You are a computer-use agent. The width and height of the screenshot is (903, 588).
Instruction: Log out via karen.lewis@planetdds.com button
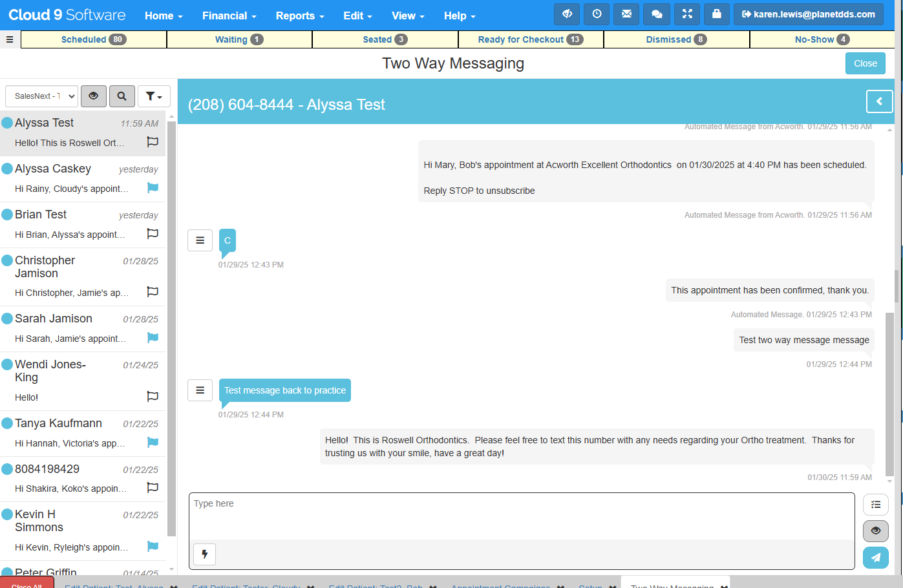tap(809, 14)
